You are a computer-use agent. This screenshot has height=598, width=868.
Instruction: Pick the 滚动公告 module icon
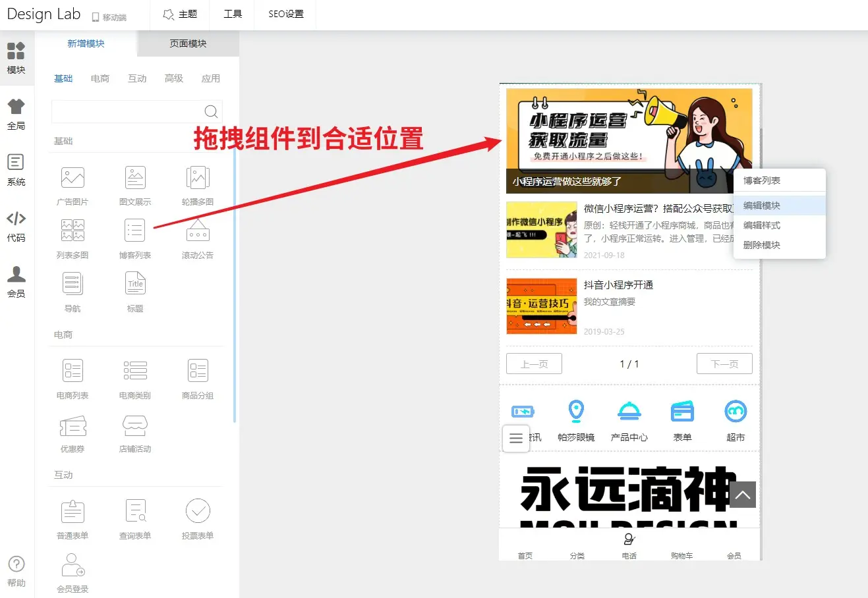(x=198, y=232)
